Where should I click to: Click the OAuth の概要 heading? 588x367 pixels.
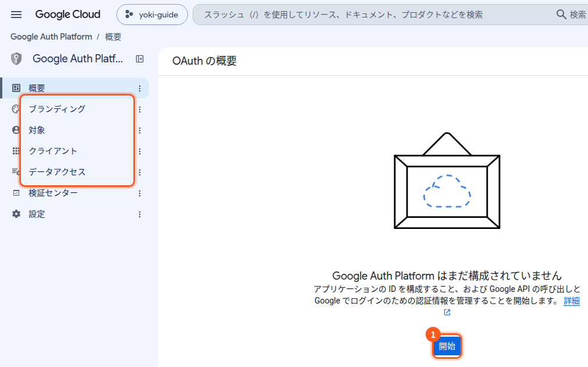204,61
